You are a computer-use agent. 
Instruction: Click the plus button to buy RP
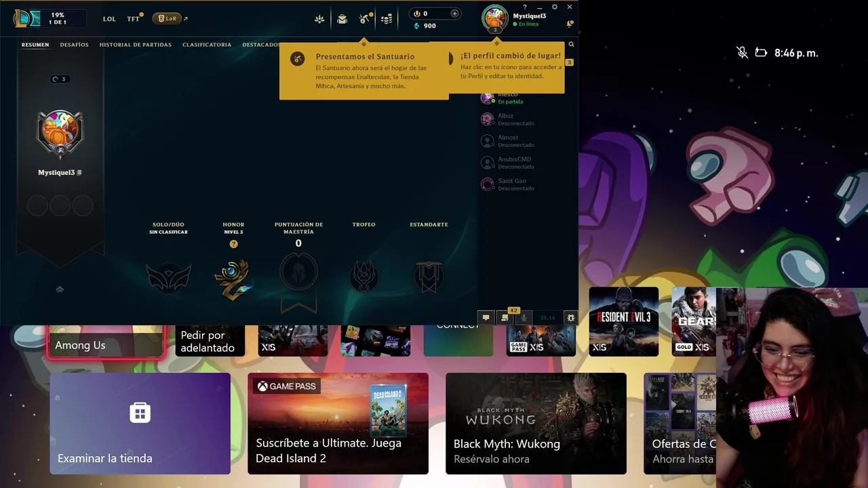tap(454, 14)
